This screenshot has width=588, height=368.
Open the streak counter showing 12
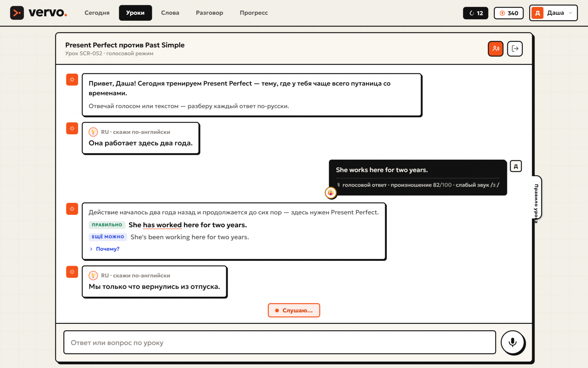click(x=476, y=13)
